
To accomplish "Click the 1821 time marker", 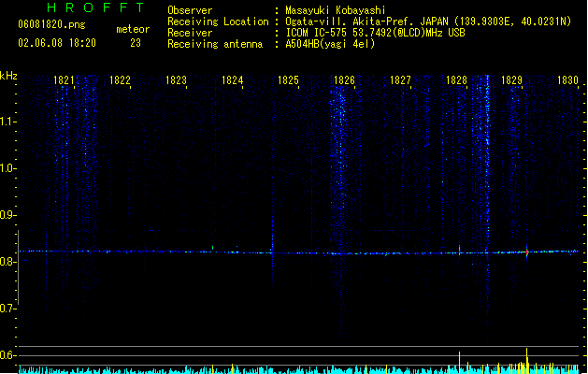I will tap(64, 80).
